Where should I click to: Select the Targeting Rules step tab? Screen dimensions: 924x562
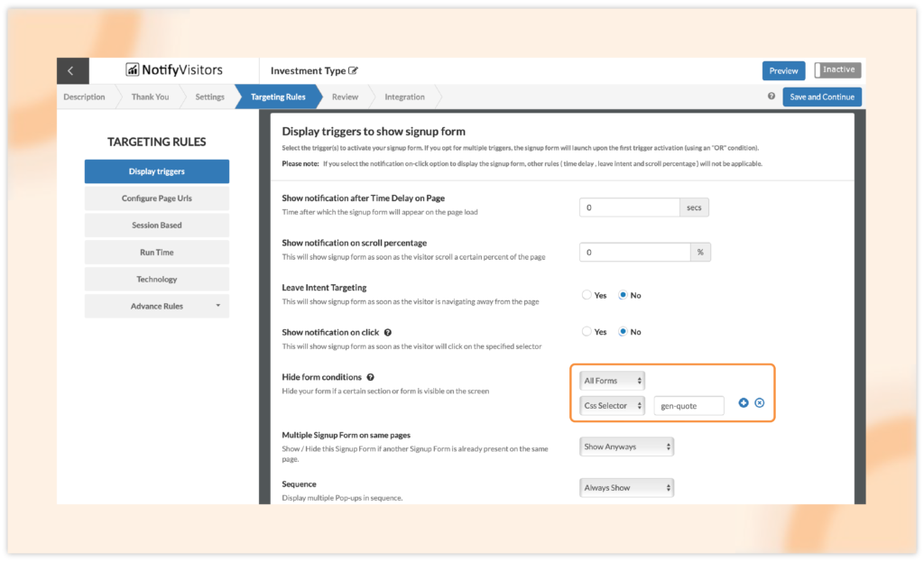click(278, 97)
